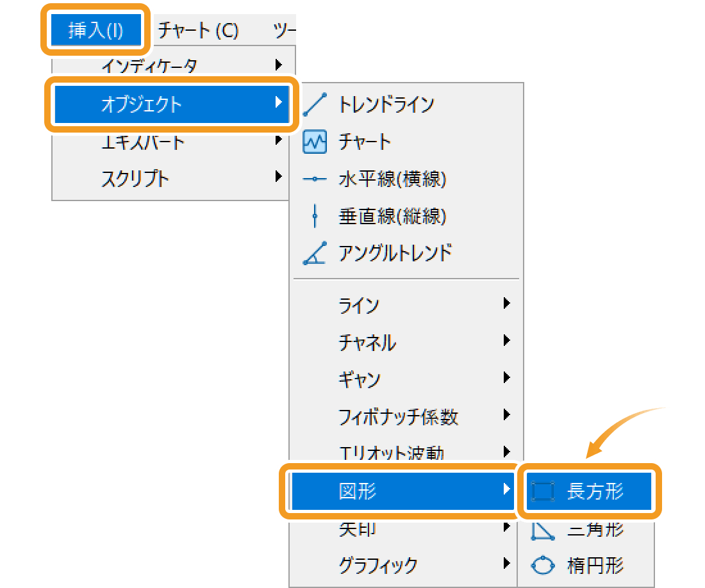Expand チャネル arrow indicator

pyautogui.click(x=507, y=340)
